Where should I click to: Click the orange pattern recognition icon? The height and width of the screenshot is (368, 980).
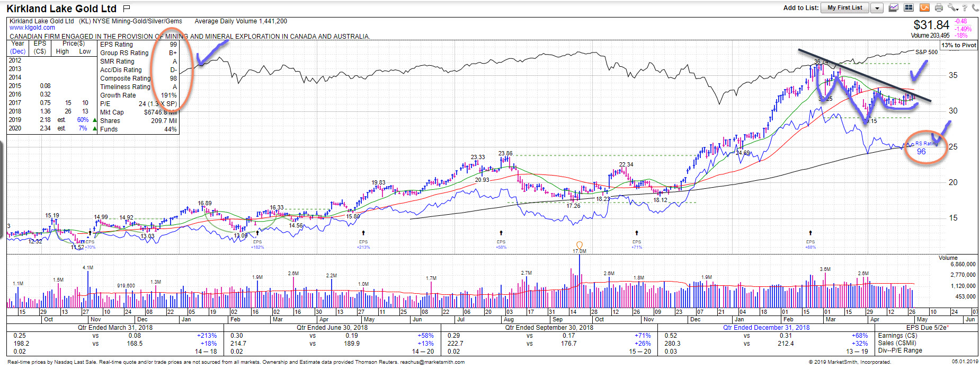924,7
